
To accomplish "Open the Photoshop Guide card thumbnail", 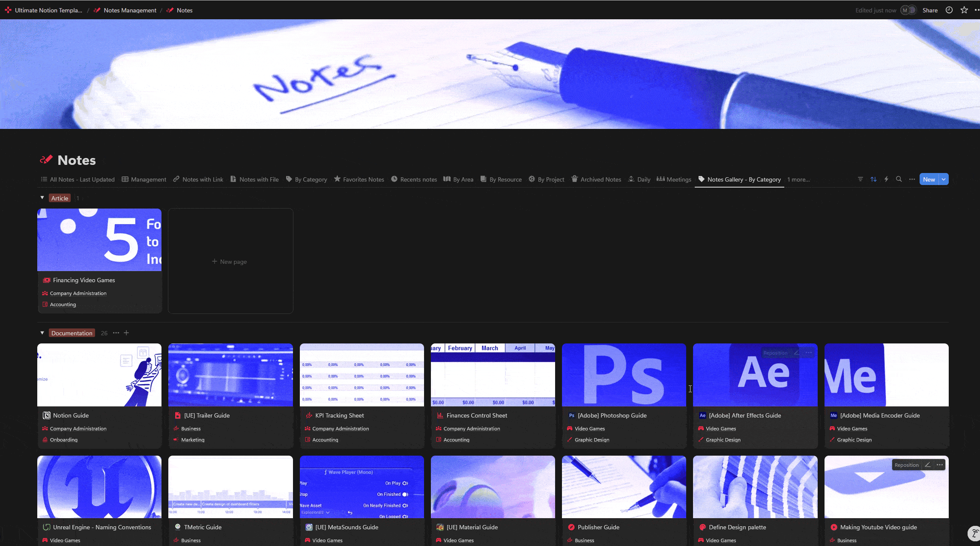I will pos(624,375).
